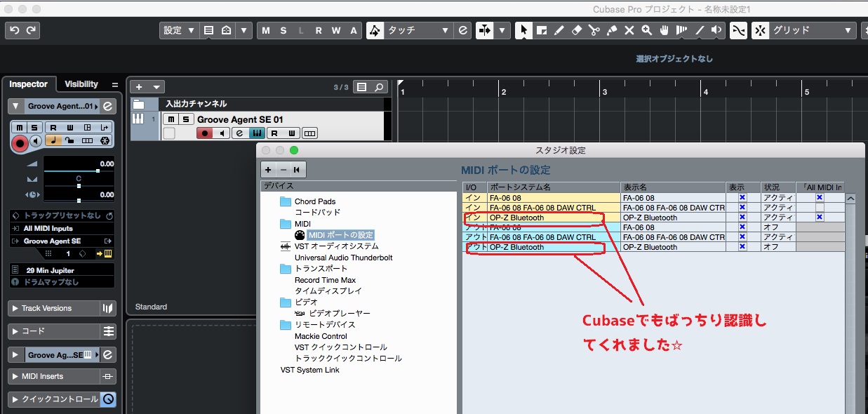Open the Groove Agent SE output routing selector
Image resolution: width=868 pixels, height=414 pixels.
pyautogui.click(x=62, y=241)
